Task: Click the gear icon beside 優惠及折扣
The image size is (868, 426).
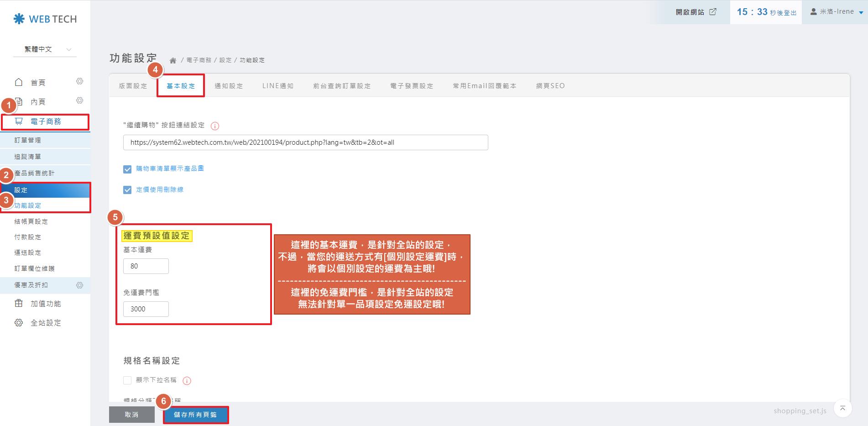Action: 79,285
